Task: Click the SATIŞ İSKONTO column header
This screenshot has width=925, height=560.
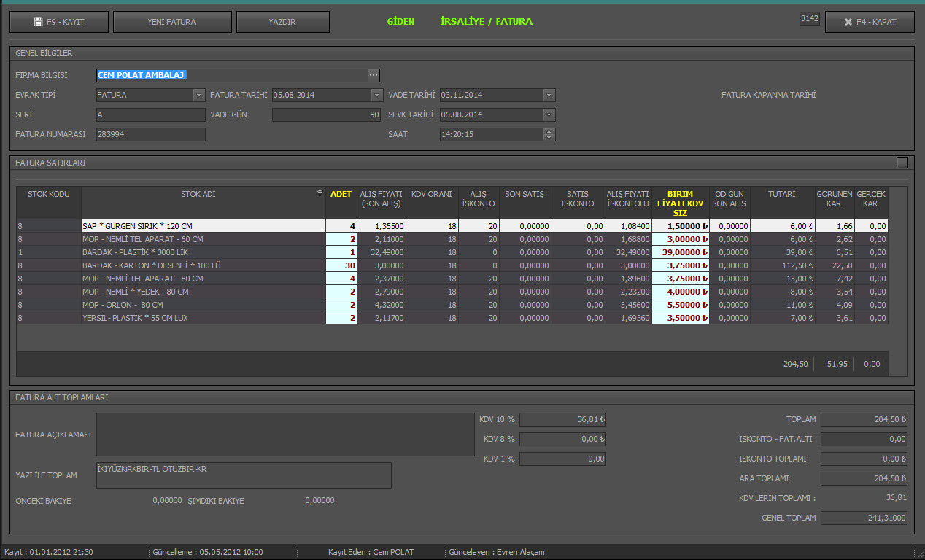Action: [577, 203]
